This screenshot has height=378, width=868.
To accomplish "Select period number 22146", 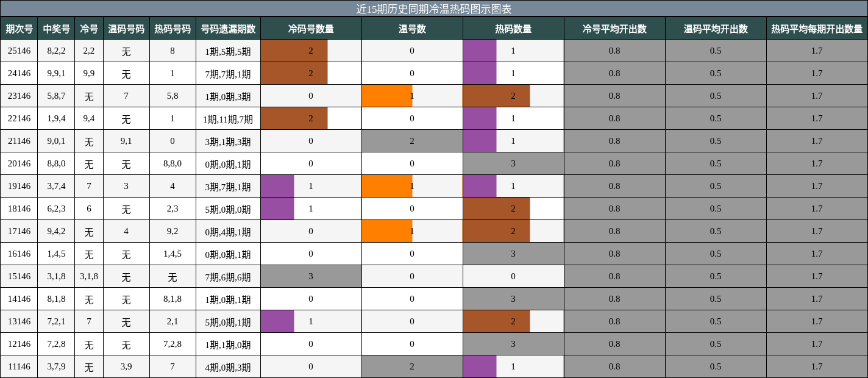I will pyautogui.click(x=19, y=118).
